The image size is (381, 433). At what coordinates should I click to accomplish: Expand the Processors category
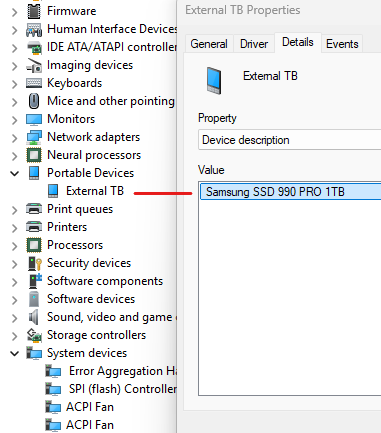click(x=14, y=245)
